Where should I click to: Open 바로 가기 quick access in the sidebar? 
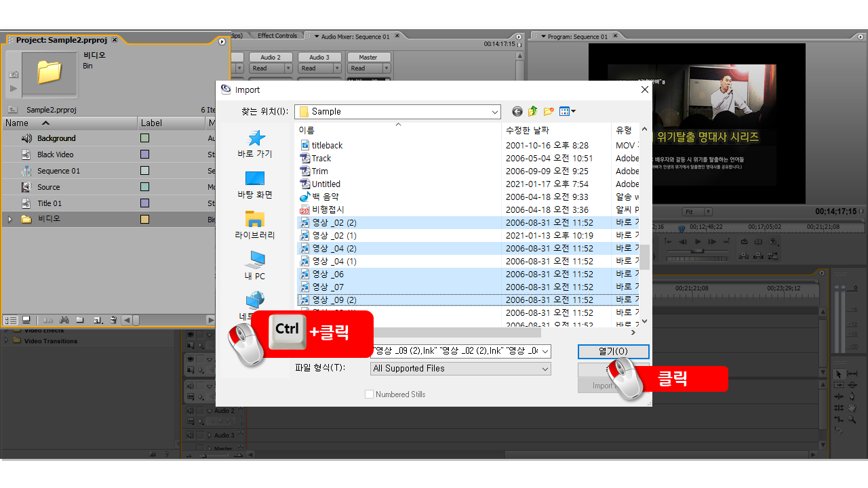click(x=255, y=144)
